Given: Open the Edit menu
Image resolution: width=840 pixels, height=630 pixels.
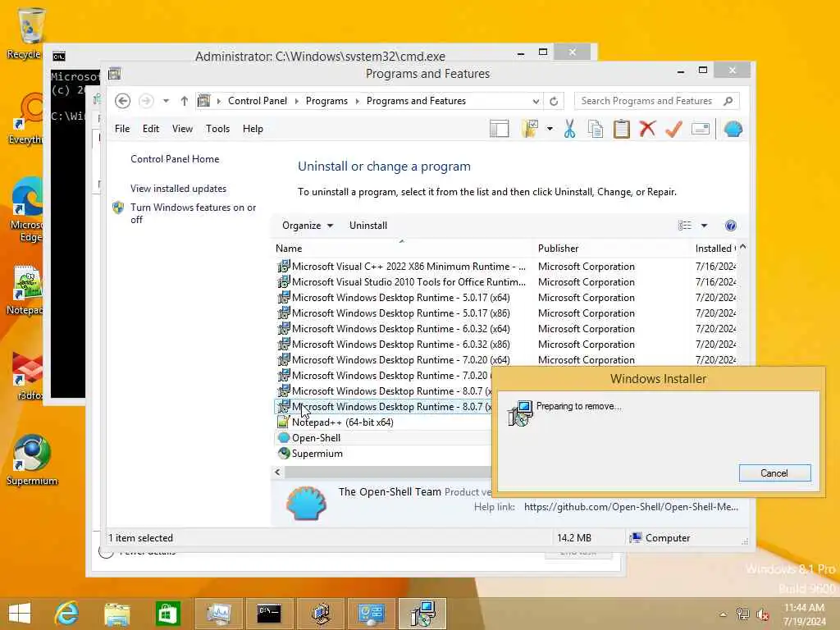Looking at the screenshot, I should (151, 129).
